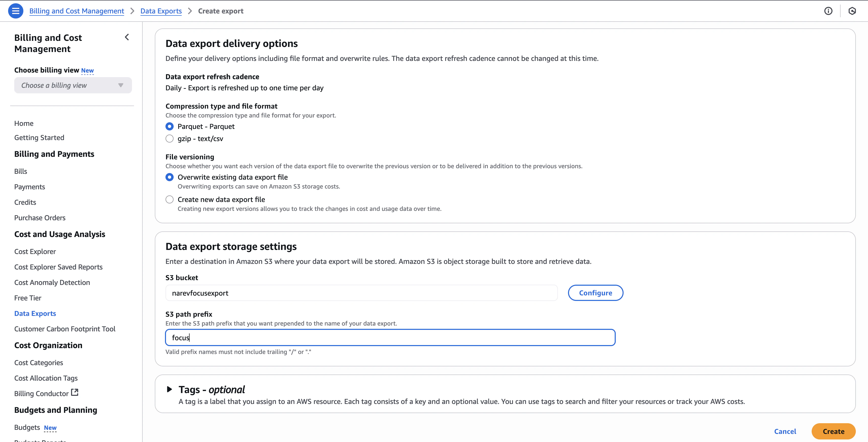Go to the Home section
This screenshot has height=442, width=868.
24,123
